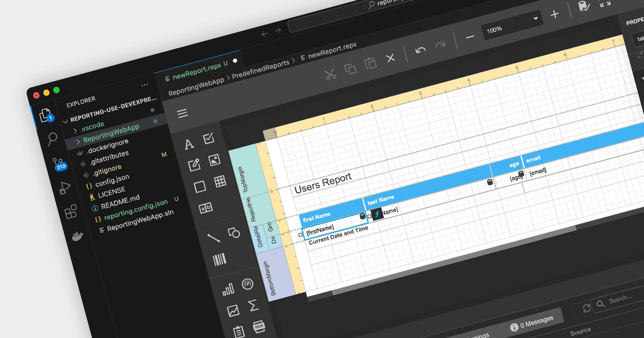Redo the last designer action
The width and height of the screenshot is (644, 338).
click(x=441, y=45)
